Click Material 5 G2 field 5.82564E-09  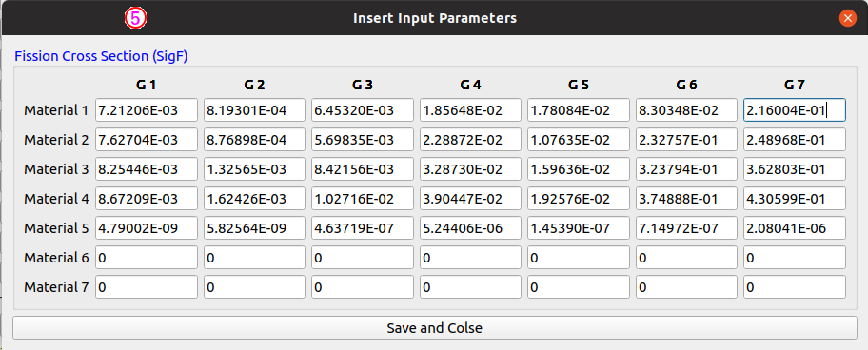click(255, 228)
